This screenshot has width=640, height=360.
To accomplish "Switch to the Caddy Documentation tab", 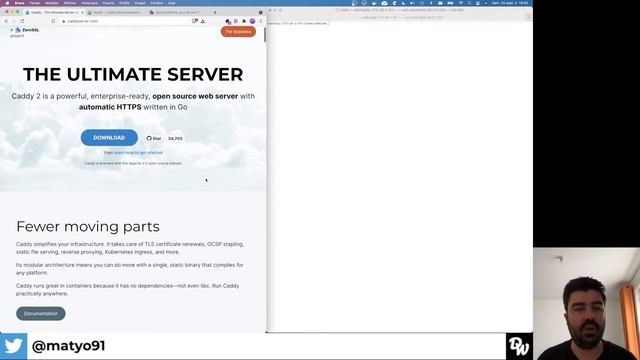I will [x=115, y=12].
